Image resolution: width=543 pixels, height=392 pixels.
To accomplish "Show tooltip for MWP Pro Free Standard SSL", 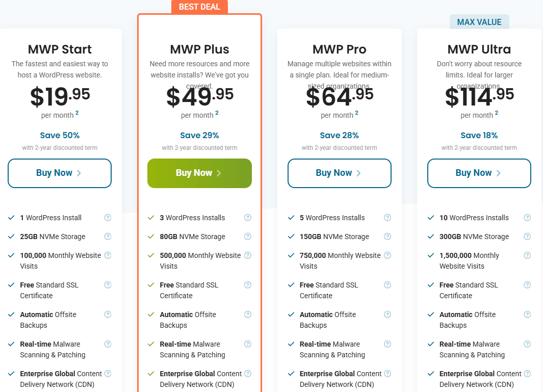I will point(387,285).
